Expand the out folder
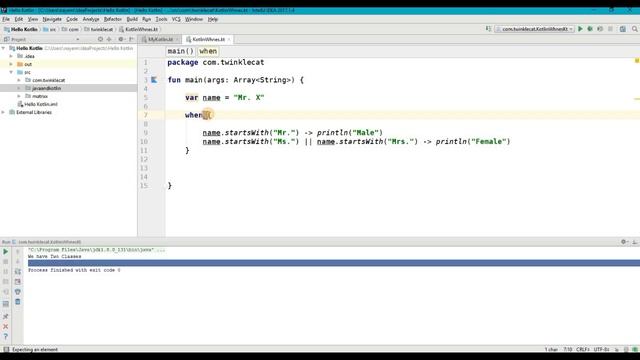The image size is (640, 360). [x=11, y=64]
